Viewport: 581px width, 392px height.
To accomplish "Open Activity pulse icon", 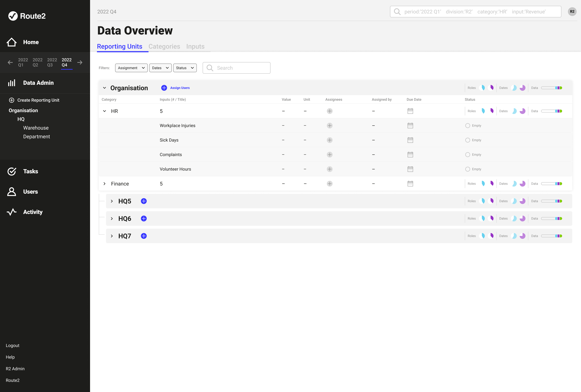I will (x=11, y=212).
